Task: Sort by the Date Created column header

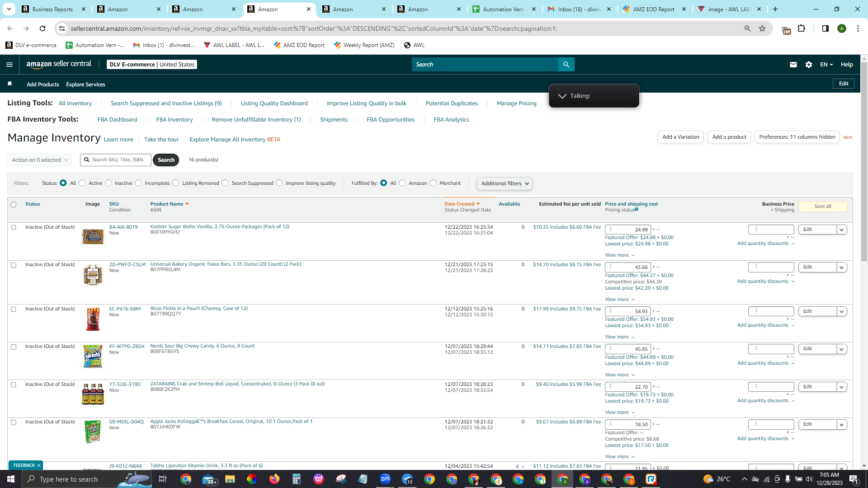Action: 462,204
